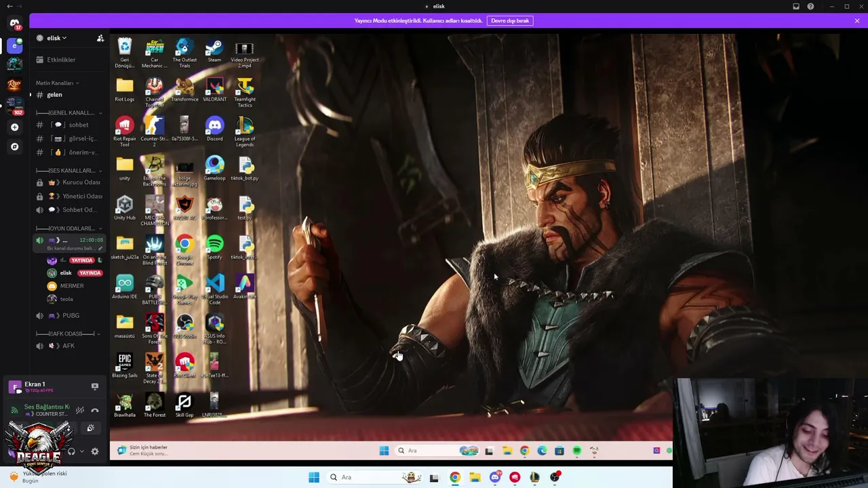
Task: Click the Add a Server plus icon
Action: 15,127
